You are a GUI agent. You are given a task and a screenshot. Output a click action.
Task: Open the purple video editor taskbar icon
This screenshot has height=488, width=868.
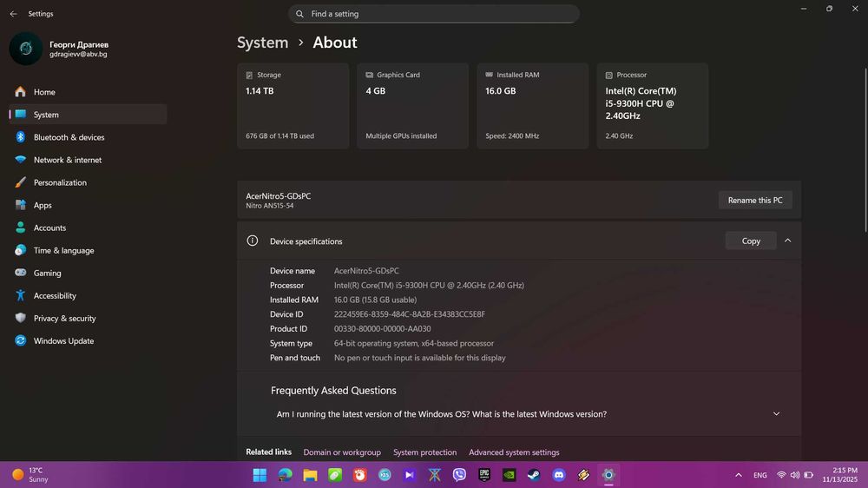(410, 475)
